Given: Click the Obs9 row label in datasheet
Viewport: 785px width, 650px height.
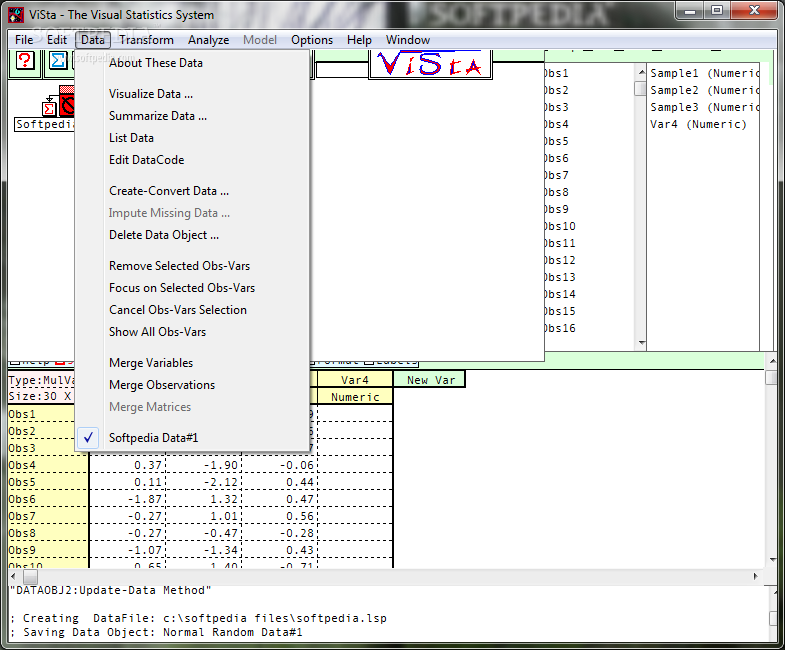Looking at the screenshot, I should pyautogui.click(x=48, y=550).
